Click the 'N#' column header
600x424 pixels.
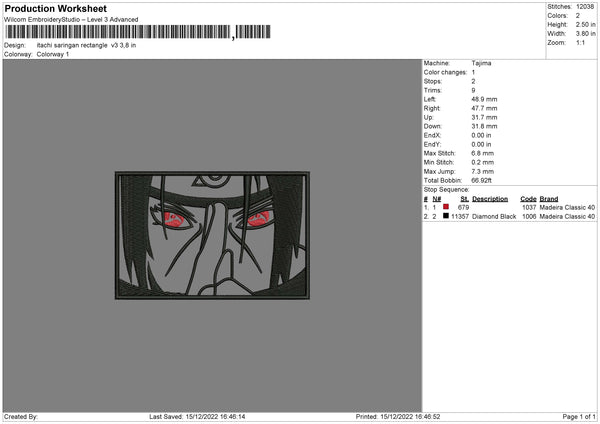(437, 199)
